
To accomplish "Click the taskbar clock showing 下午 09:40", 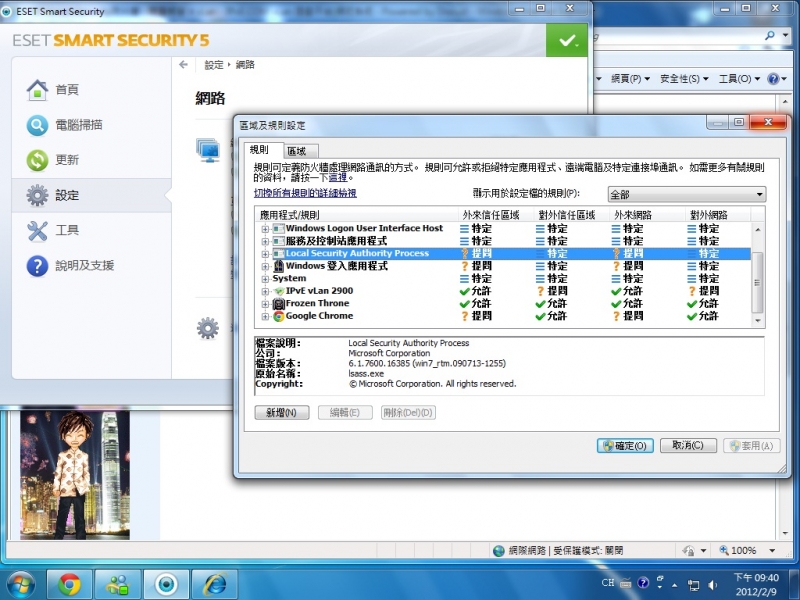I will (x=756, y=584).
